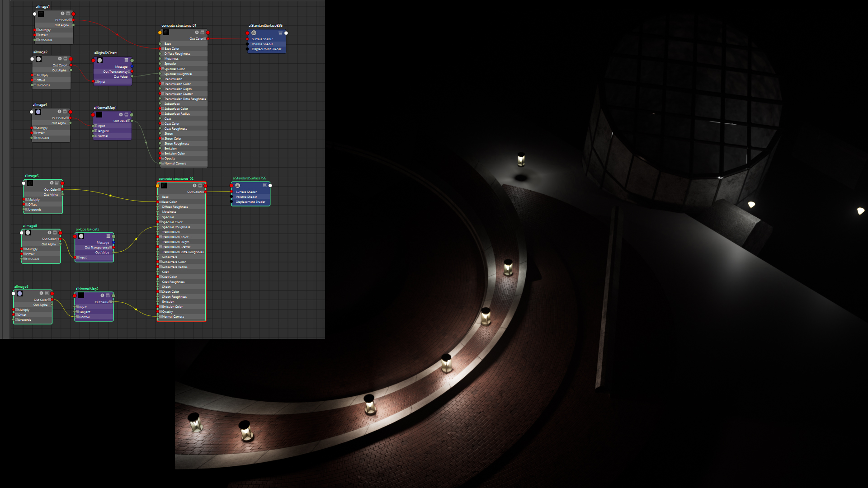
Task: Click the aiRgbaToFloat1 node preview swatch
Action: pyautogui.click(x=99, y=60)
